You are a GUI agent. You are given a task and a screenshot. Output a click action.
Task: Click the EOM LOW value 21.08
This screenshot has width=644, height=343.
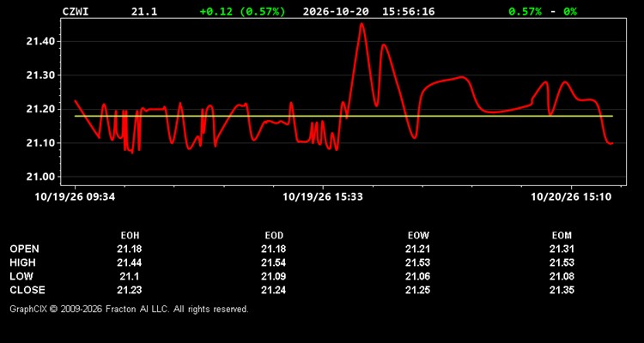coord(562,276)
